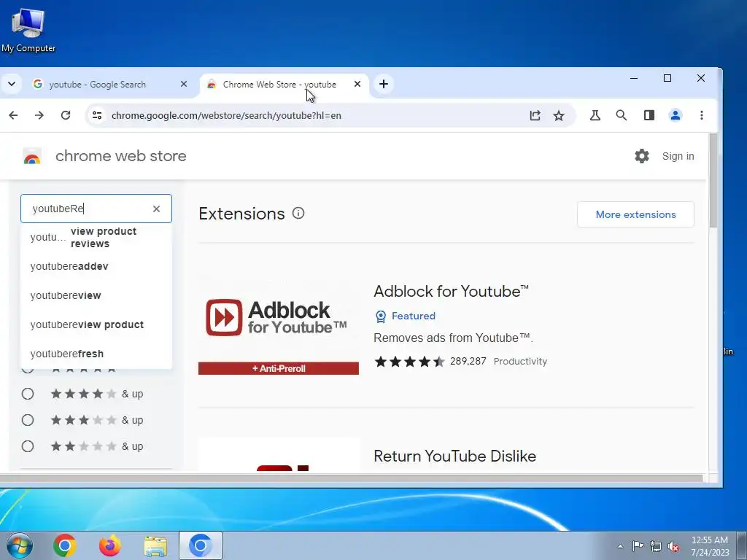Choose suggestion view product reviews
The image size is (747, 560).
[x=96, y=237]
